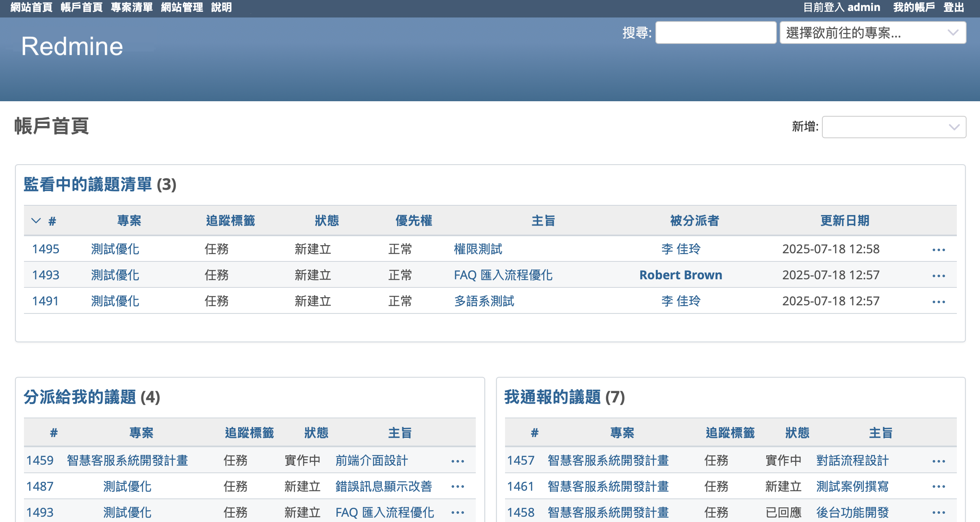Screen dimensions: 980x522
Task: Sort watched issues by 主旨 column
Action: click(x=544, y=221)
